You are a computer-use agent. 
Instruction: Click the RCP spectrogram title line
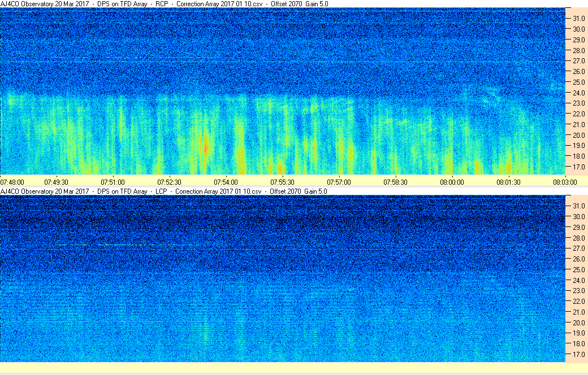coord(165,4)
